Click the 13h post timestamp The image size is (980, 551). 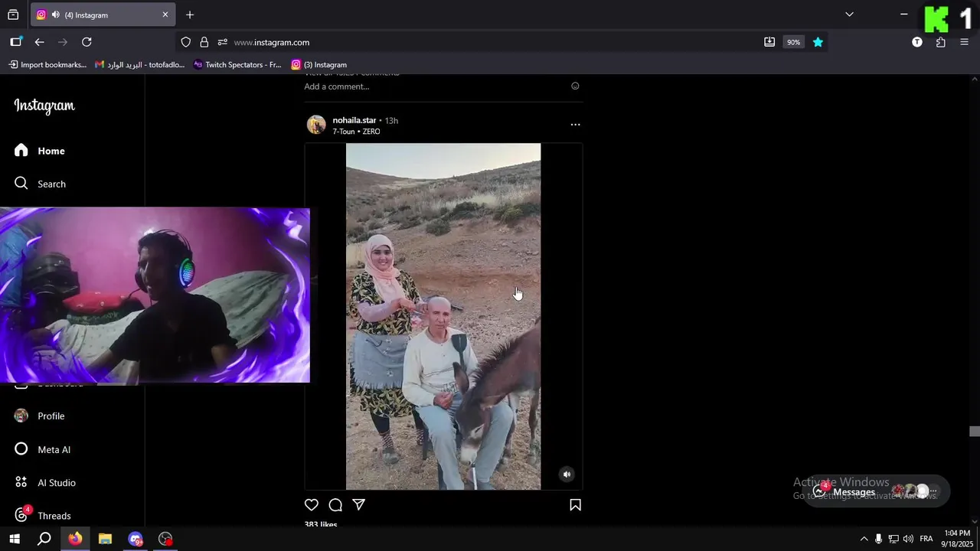[x=391, y=120]
